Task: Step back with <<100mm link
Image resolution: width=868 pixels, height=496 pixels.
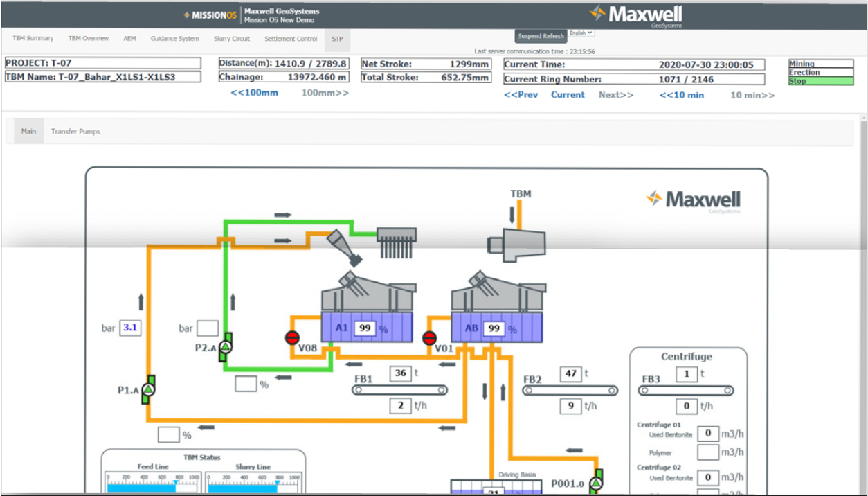Action: tap(254, 93)
